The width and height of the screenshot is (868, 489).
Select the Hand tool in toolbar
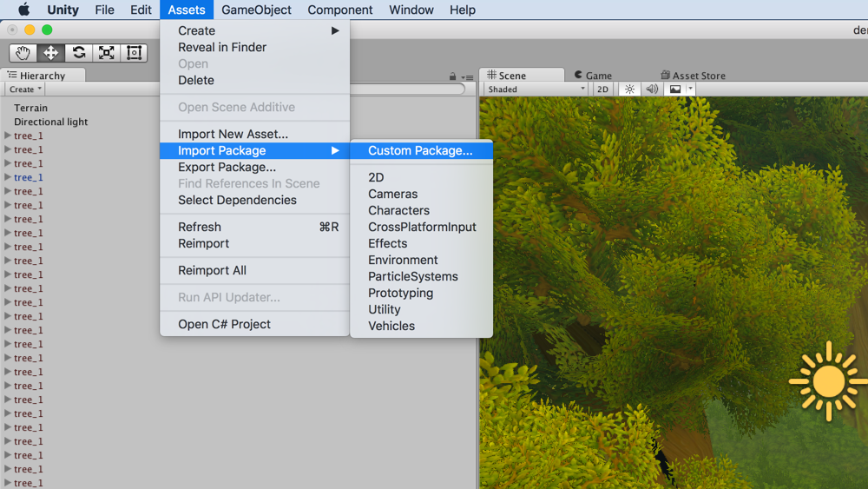click(x=23, y=53)
